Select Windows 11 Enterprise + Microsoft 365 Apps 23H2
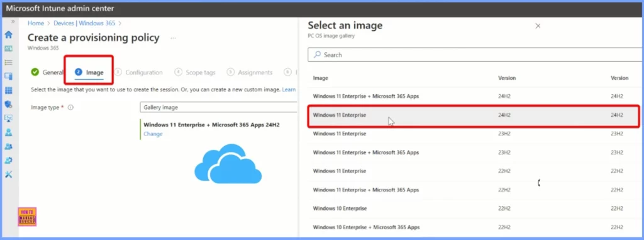 475,152
